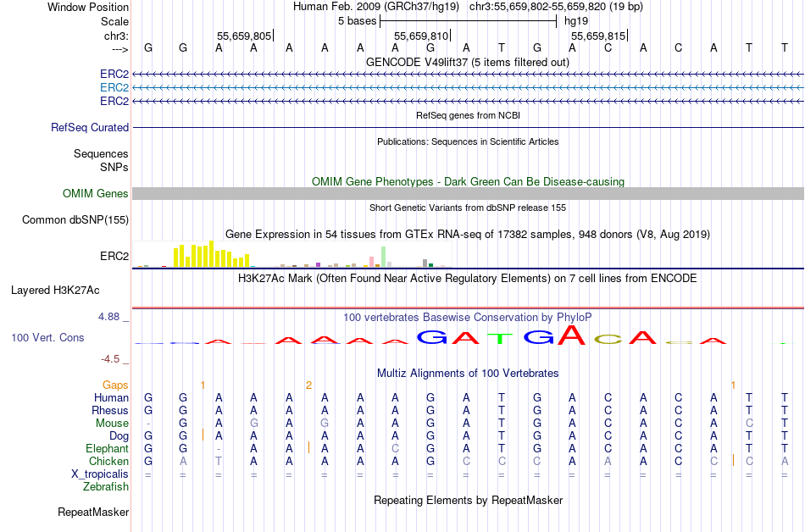805x532 pixels.
Task: Open the 'RefSeq genes from NCBI' track title
Action: [x=468, y=115]
